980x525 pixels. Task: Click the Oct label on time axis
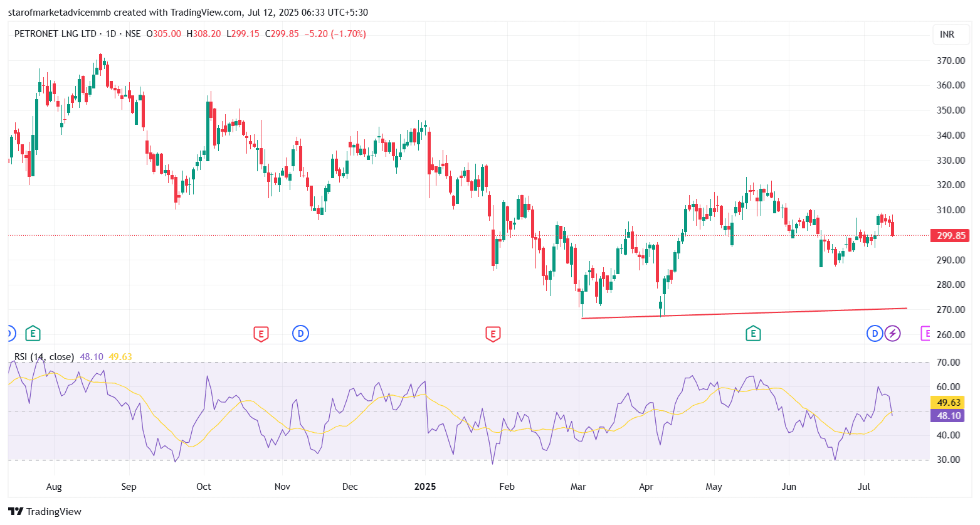204,487
